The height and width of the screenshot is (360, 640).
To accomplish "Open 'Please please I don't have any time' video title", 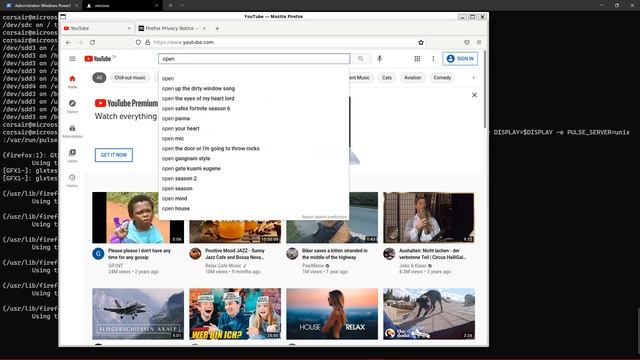I will point(139,254).
